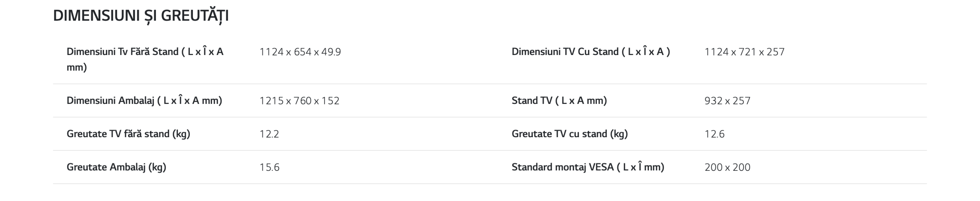980x201 pixels.
Task: Click the word GREUTĂȚI in the heading
Action: pyautogui.click(x=194, y=16)
